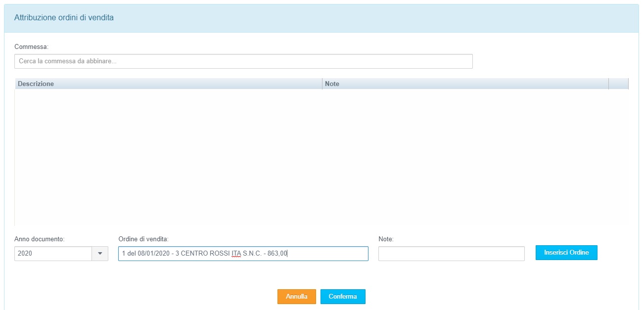Click the light blue panel header bar
The image size is (644, 310).
click(x=376, y=18)
